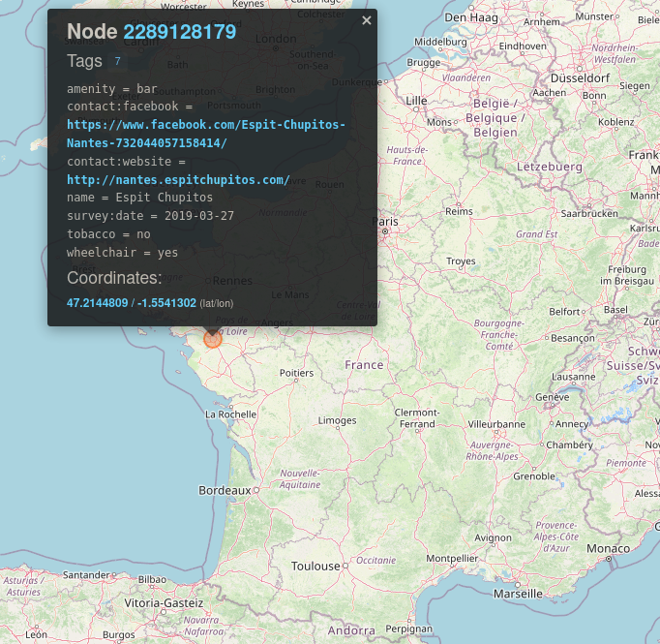
Task: Click the Genève label on map
Action: click(x=553, y=397)
